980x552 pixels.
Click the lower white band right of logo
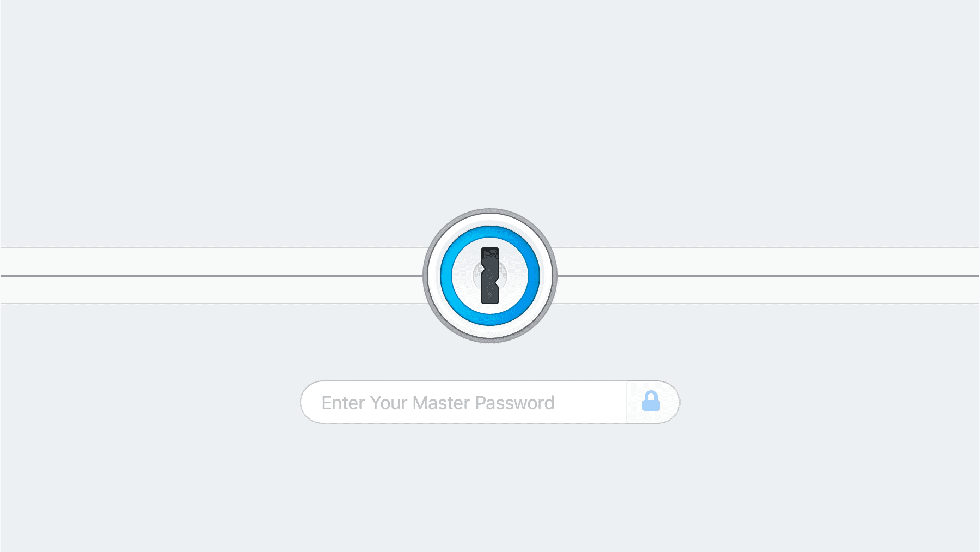[x=768, y=290]
